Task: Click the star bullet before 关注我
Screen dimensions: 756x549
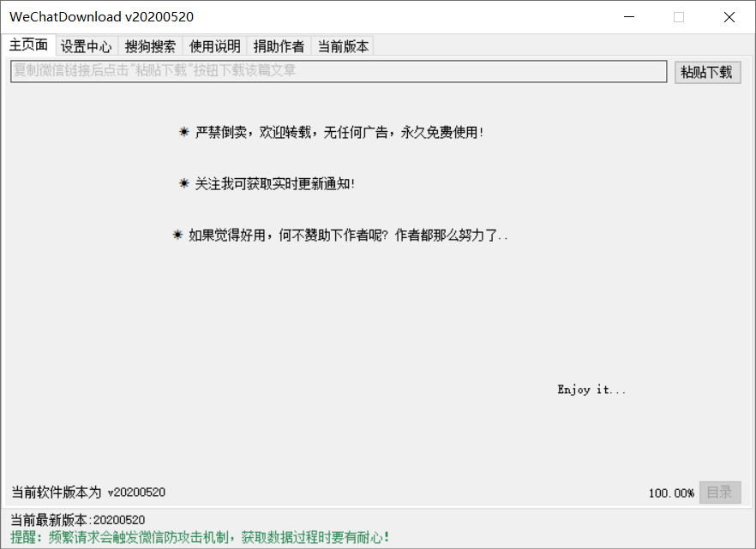Action: coord(183,183)
